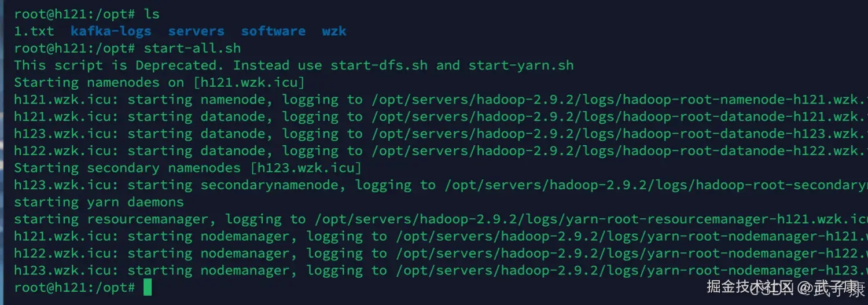Click the start-all.sh command text
868x305 pixels.
coord(192,48)
